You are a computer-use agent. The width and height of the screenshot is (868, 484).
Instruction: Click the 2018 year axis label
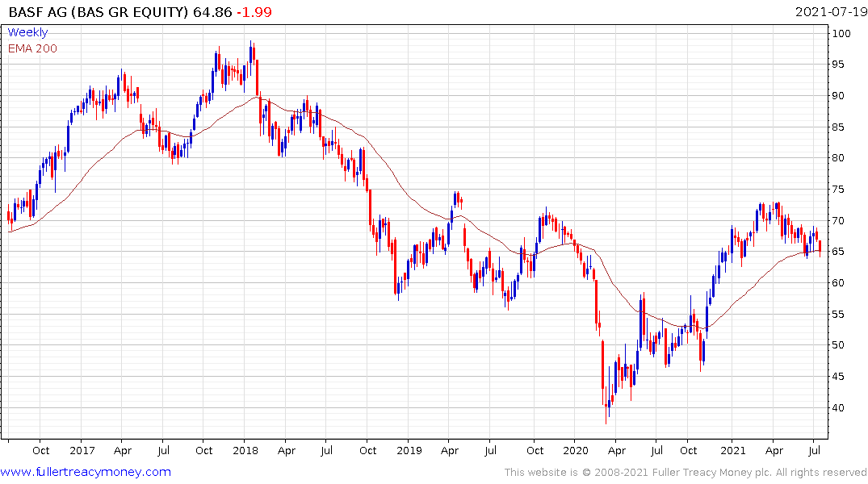[x=245, y=450]
